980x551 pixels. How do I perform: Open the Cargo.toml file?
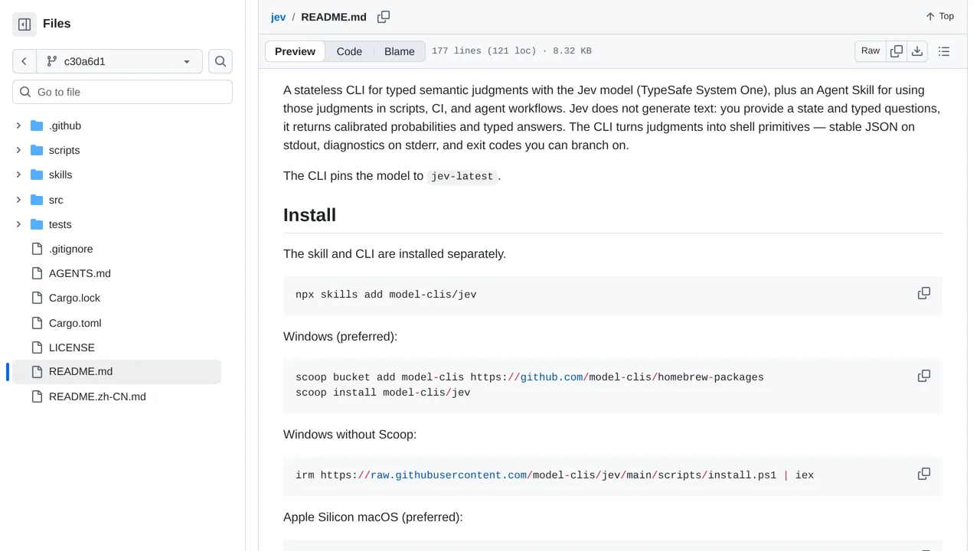pos(75,323)
